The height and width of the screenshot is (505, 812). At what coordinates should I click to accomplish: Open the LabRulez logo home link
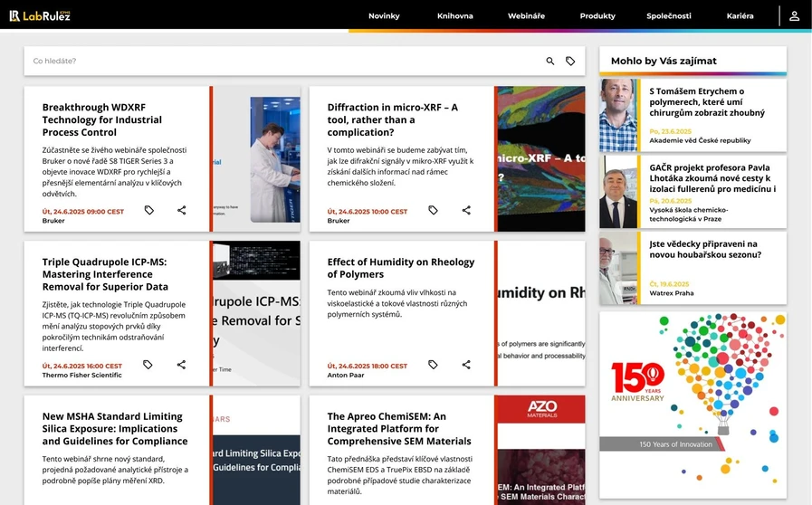coord(40,16)
